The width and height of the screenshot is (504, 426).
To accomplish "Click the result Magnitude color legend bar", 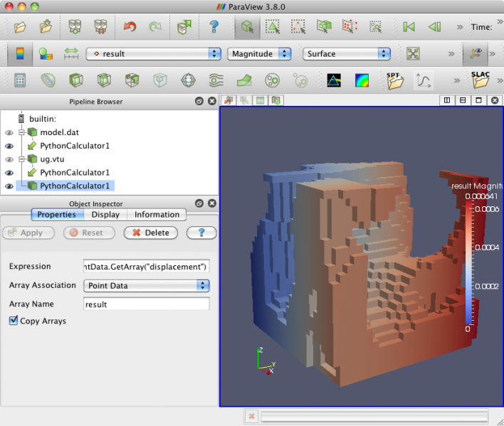I will pos(469,262).
